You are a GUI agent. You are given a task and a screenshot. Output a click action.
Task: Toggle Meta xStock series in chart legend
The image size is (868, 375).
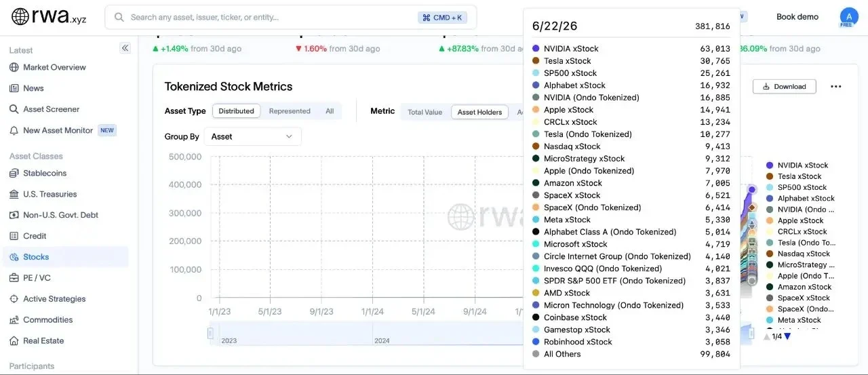[793, 320]
